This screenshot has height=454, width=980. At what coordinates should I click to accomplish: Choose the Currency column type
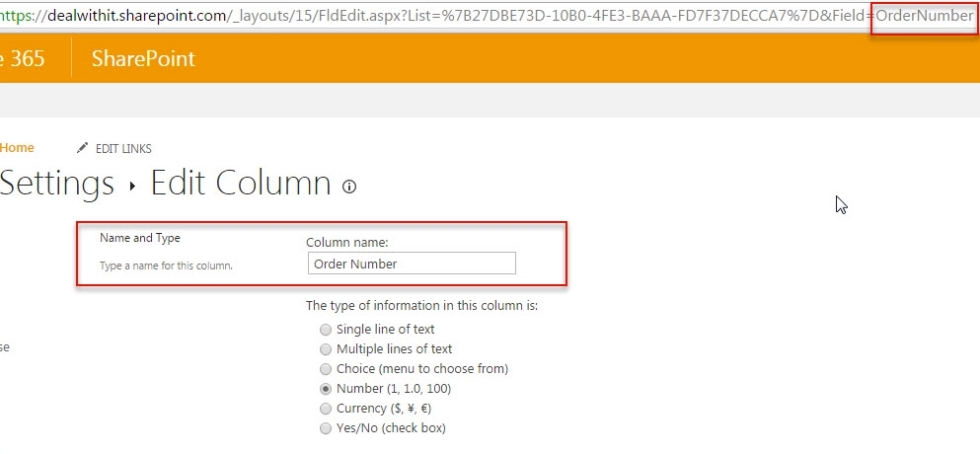click(x=326, y=409)
